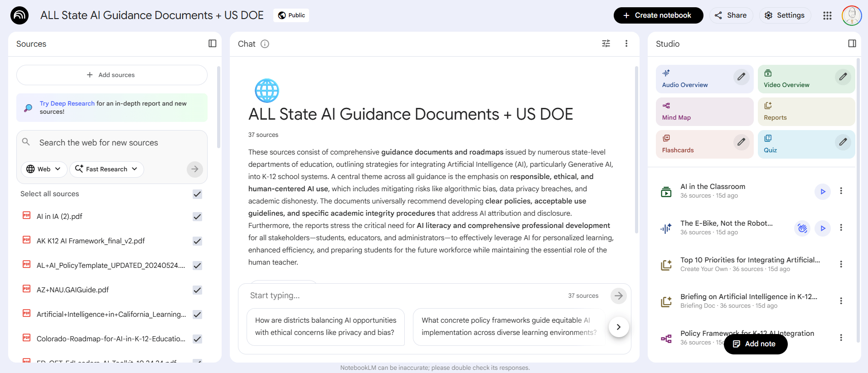Open Colorado-Roadmap-for-AI-in-K-12 source
Viewport: 868px width, 373px height.
point(111,339)
